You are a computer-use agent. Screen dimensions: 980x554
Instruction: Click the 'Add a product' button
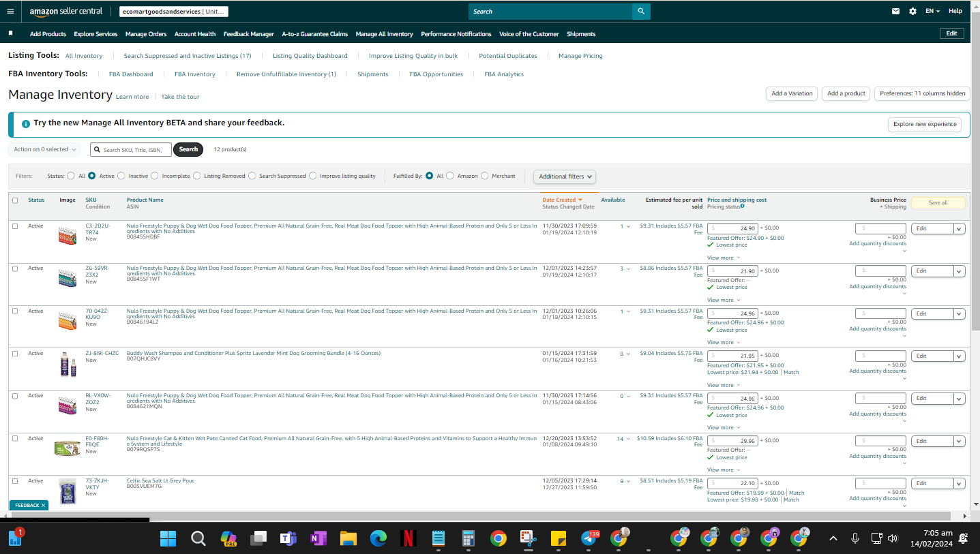[x=846, y=93]
